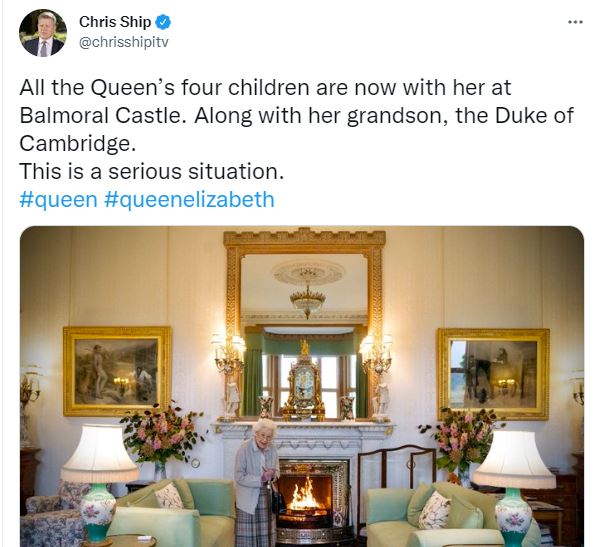Click the gold-framed painting on right wall
Screen dimensions: 595x547
[x=493, y=374]
